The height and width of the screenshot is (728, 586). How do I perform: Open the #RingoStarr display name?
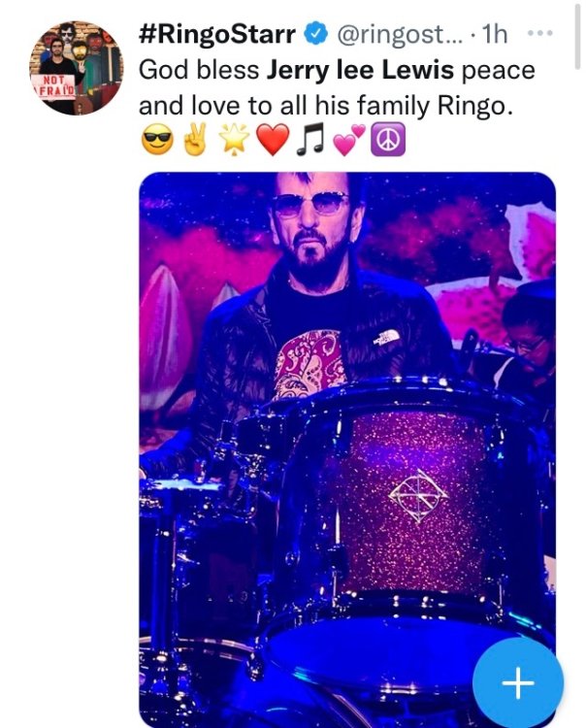[x=217, y=34]
